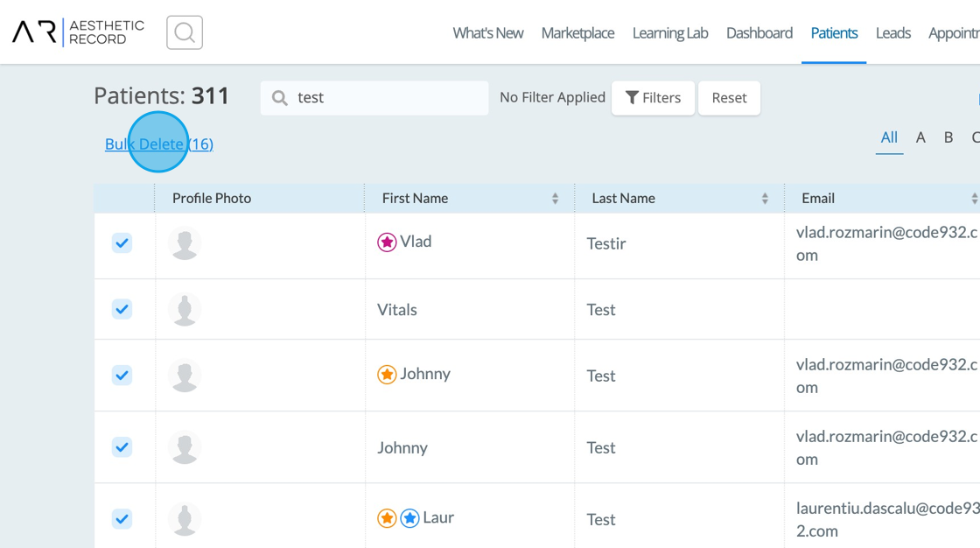Click the magnifier search icon in header
980x548 pixels.
coord(185,33)
